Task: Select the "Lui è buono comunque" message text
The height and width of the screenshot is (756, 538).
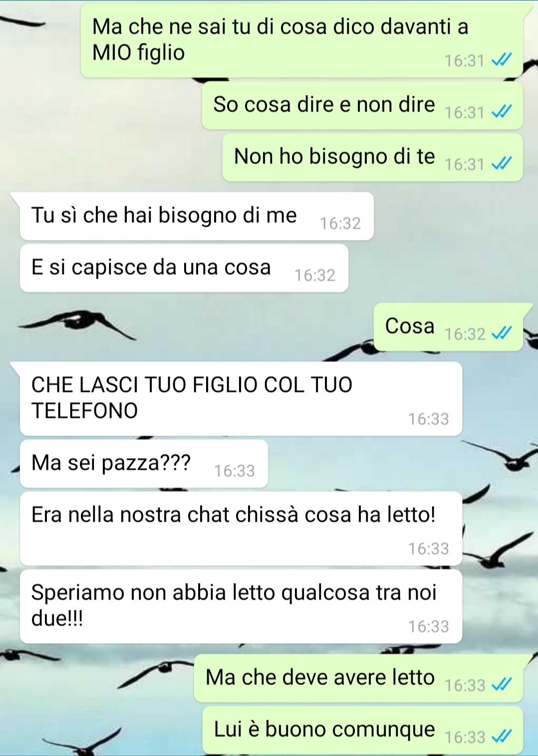Action: click(324, 729)
